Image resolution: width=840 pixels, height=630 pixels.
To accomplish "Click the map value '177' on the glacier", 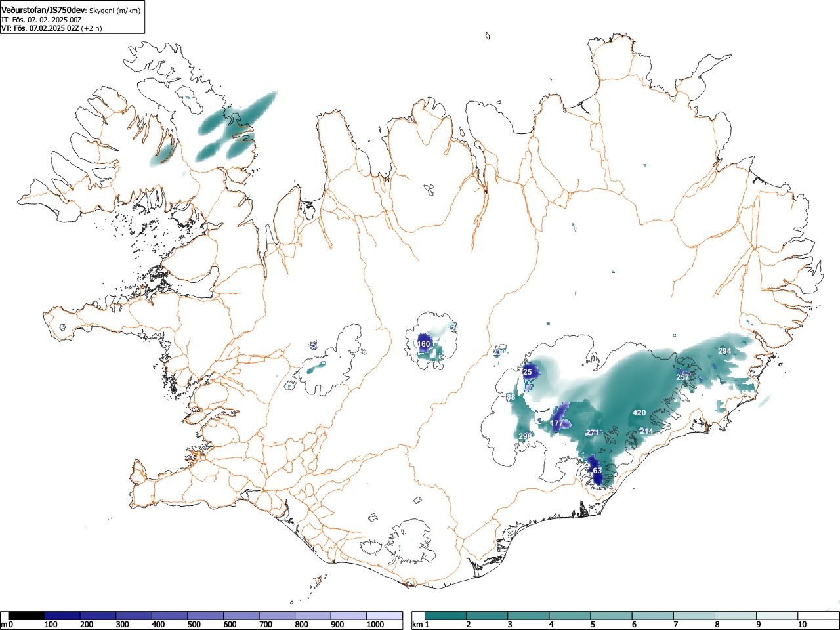I will [556, 423].
